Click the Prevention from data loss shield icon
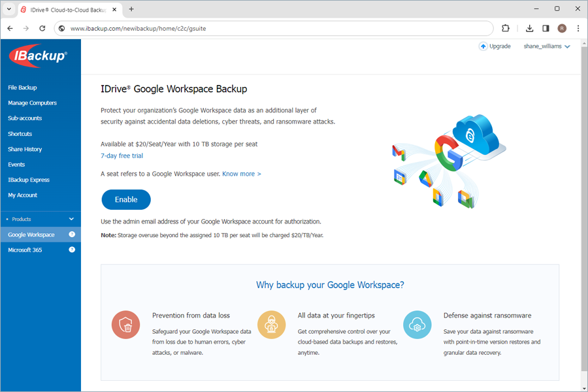 point(125,325)
